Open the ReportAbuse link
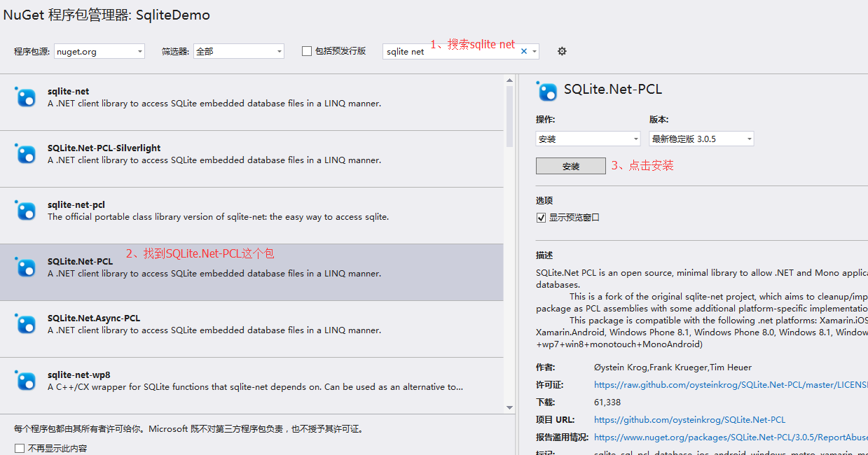 coord(731,437)
